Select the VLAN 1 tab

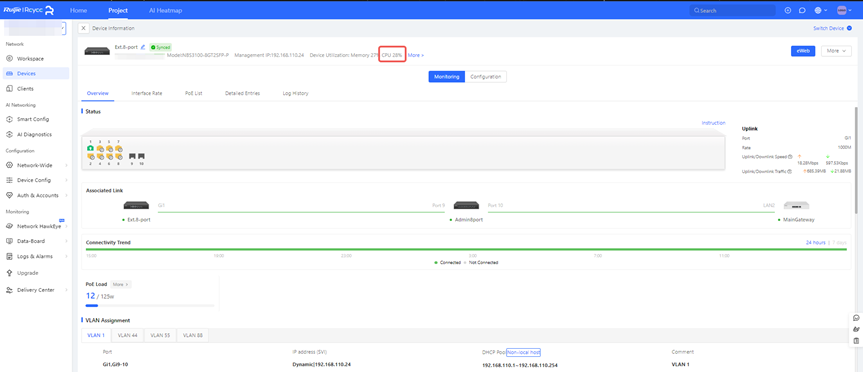pos(96,335)
